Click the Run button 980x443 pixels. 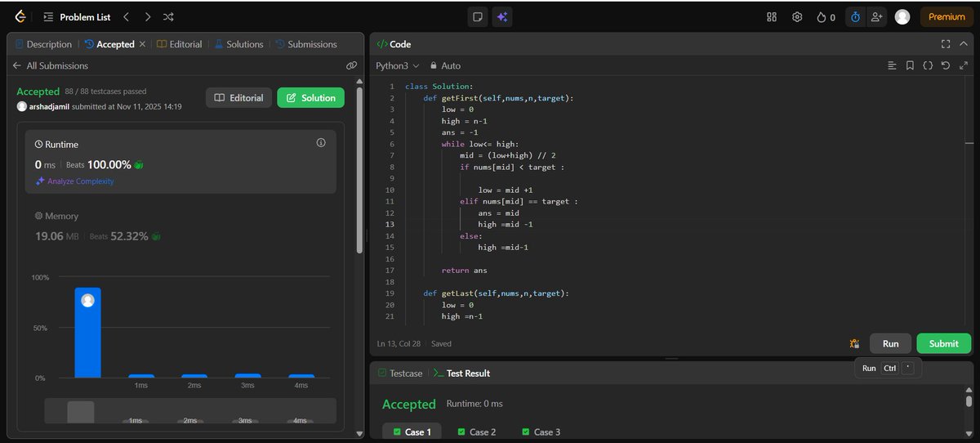coord(890,343)
